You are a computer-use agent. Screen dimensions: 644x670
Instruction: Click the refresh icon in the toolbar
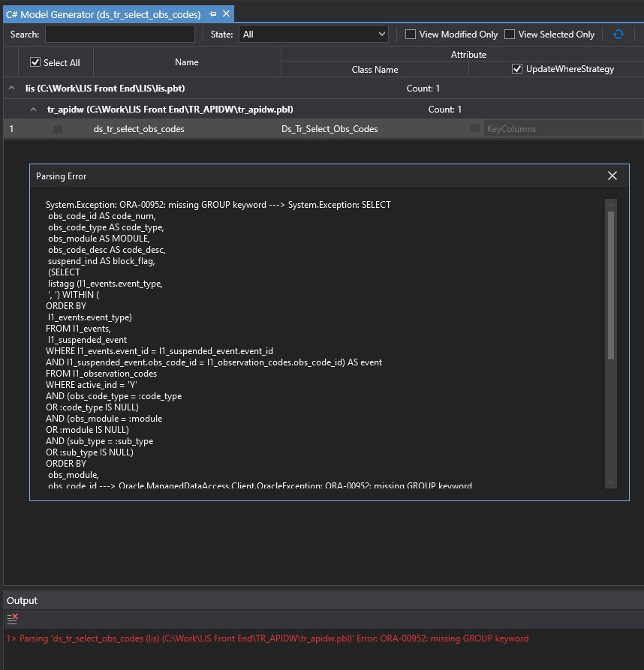(x=618, y=34)
